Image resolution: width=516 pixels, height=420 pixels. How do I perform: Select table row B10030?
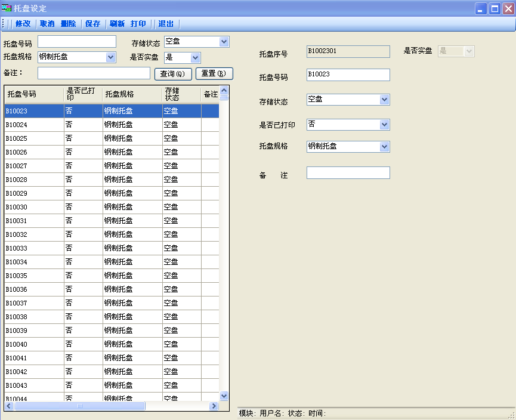pyautogui.click(x=112, y=207)
